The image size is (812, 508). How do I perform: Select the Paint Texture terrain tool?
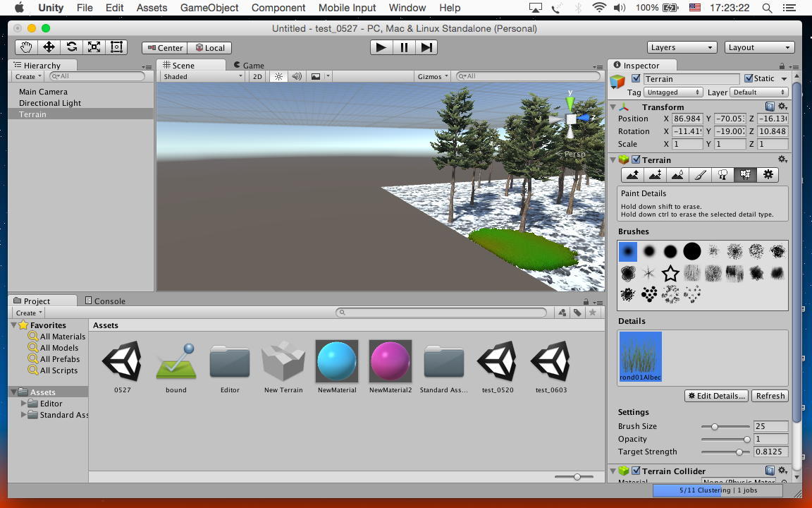[x=700, y=175]
